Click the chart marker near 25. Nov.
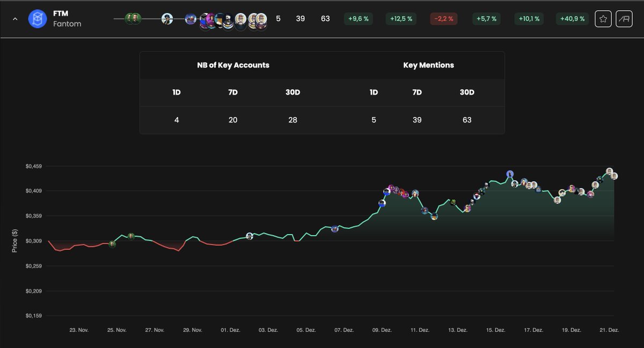The image size is (644, 348). click(112, 244)
